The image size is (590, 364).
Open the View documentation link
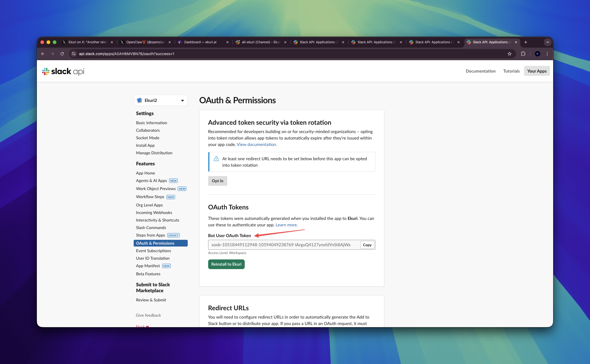click(x=257, y=145)
